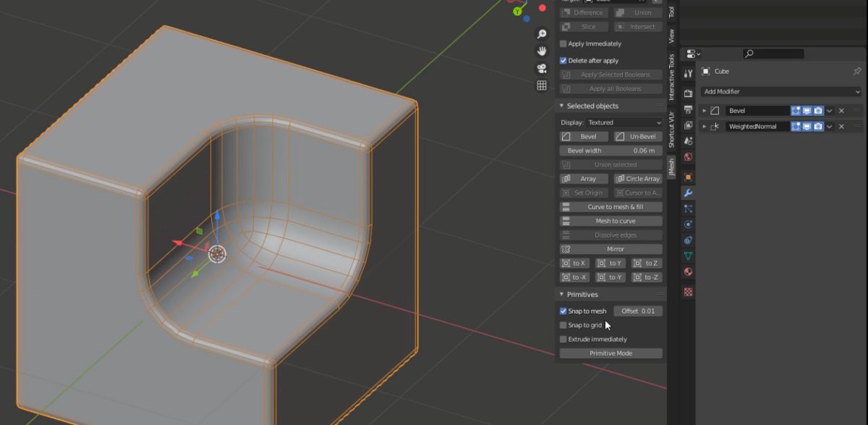The image size is (868, 425).
Task: Edit the Bevel modifier name field
Action: pyautogui.click(x=757, y=111)
